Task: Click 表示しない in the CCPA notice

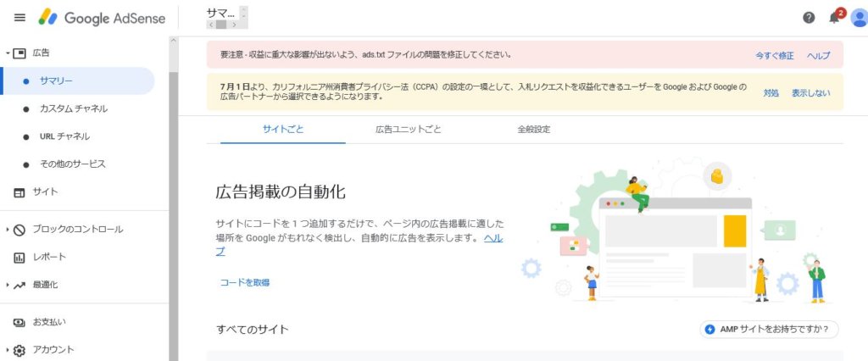Action: [811, 93]
